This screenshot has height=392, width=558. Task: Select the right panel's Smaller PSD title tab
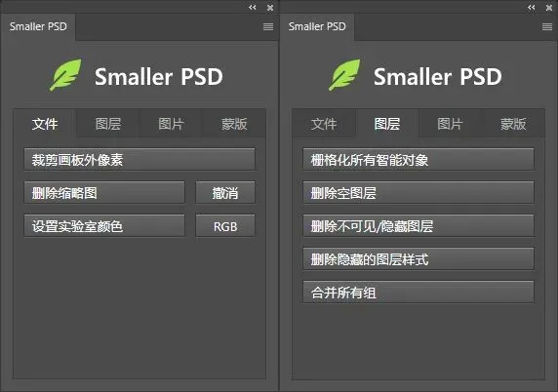pyautogui.click(x=317, y=26)
